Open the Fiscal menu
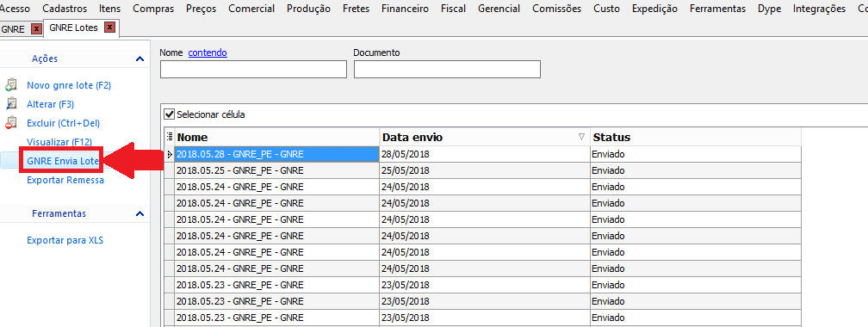This screenshot has width=868, height=327. (453, 9)
